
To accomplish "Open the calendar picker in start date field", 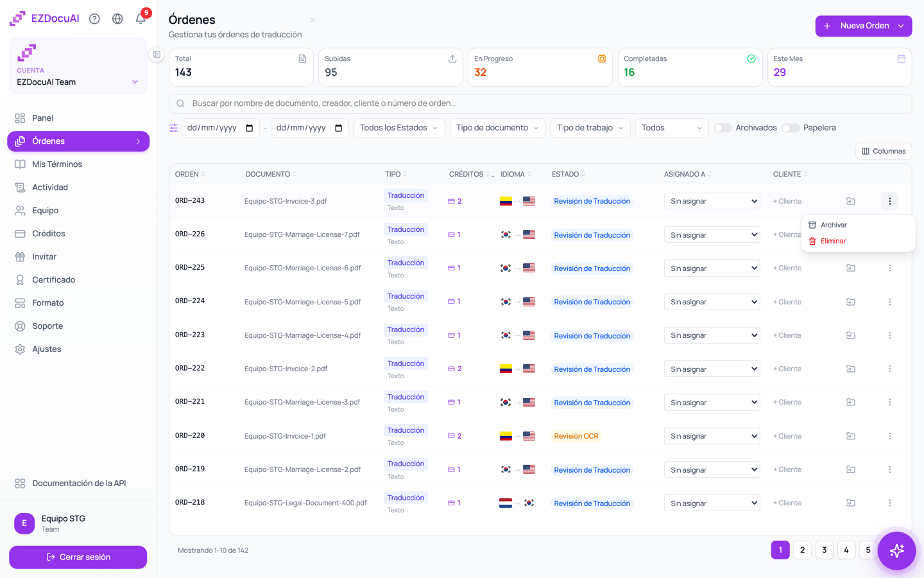I will click(250, 128).
